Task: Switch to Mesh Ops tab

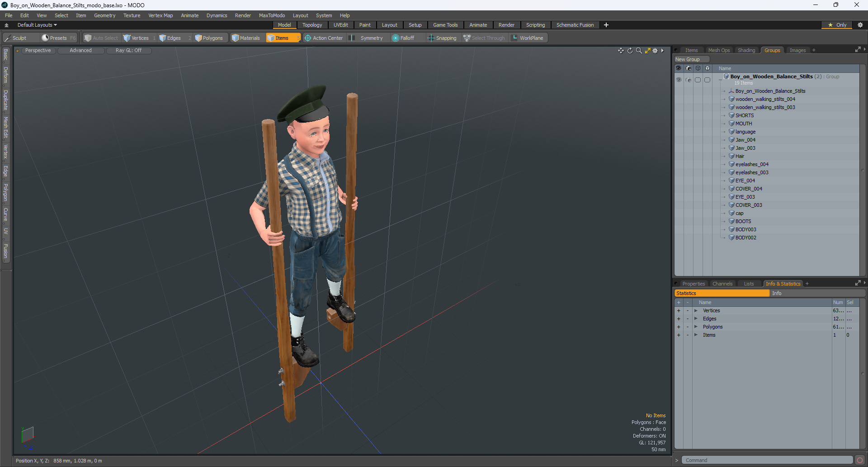Action: (719, 50)
